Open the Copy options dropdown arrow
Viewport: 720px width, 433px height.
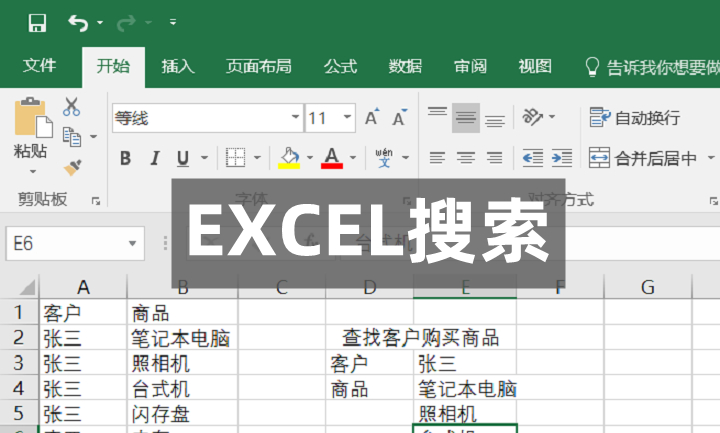94,137
